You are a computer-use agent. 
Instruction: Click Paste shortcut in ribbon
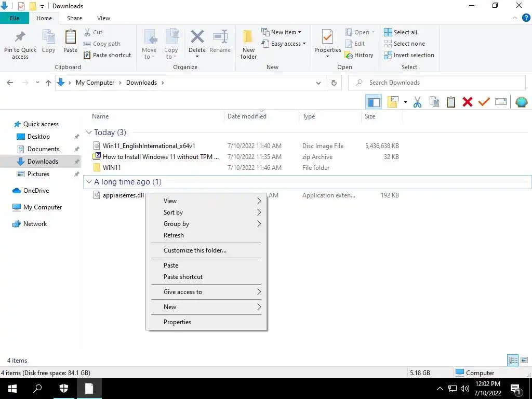coord(107,55)
